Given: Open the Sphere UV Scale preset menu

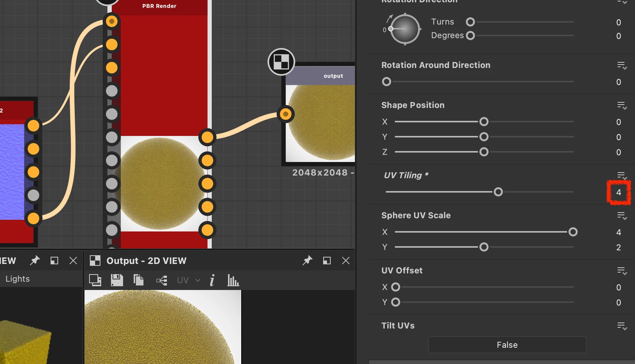Looking at the screenshot, I should pos(622,216).
